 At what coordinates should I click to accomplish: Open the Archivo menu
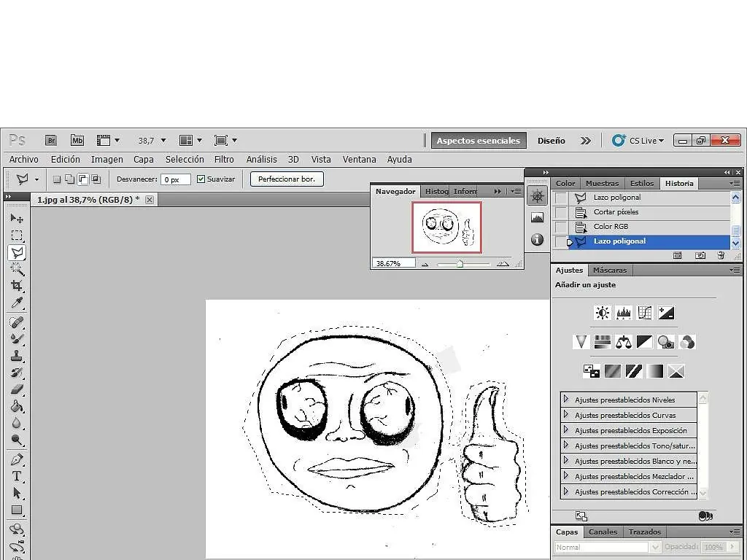click(24, 160)
